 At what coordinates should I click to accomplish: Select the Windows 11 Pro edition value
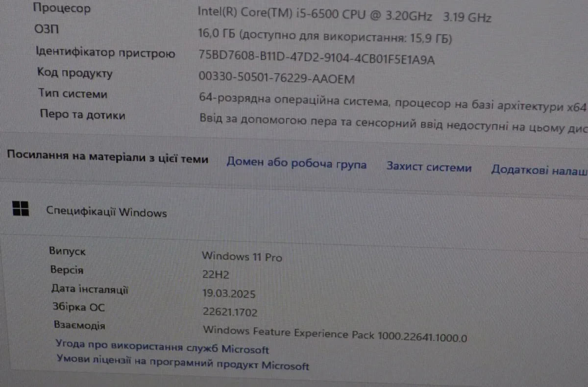[242, 256]
